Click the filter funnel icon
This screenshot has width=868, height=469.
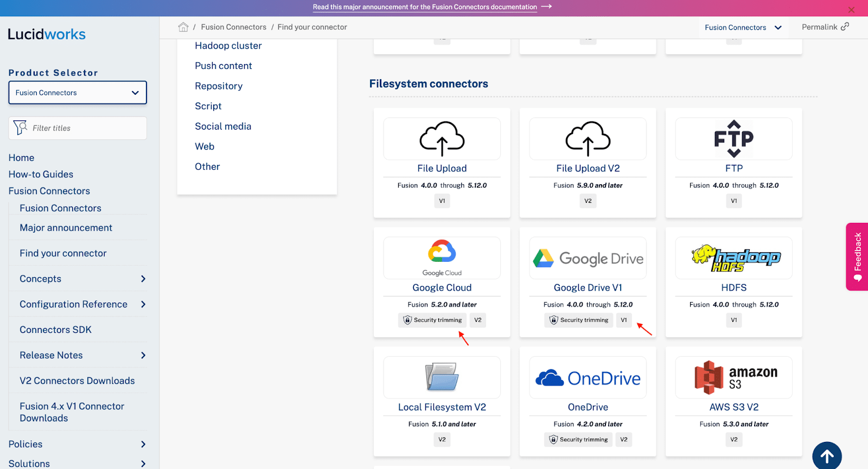click(20, 128)
